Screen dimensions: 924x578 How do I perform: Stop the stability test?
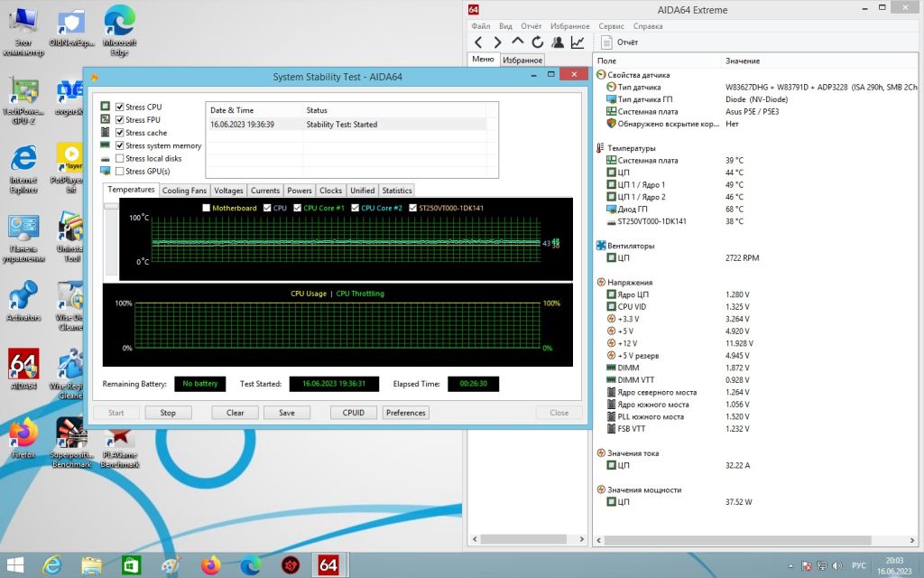point(168,413)
